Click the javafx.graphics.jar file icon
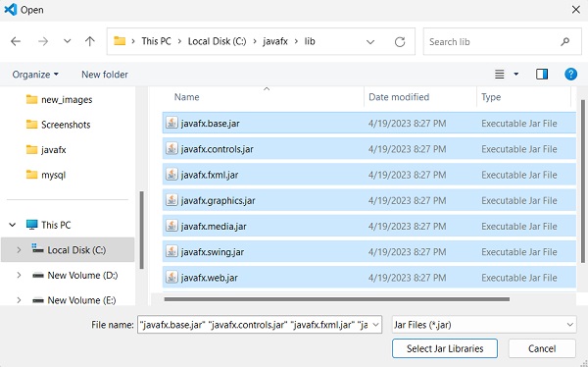Viewport: 588px width, 367px height. coord(171,200)
